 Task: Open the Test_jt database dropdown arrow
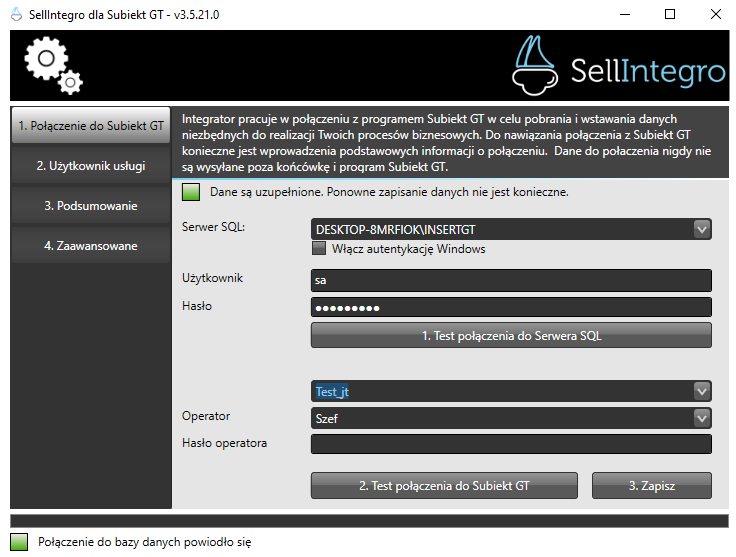[702, 391]
